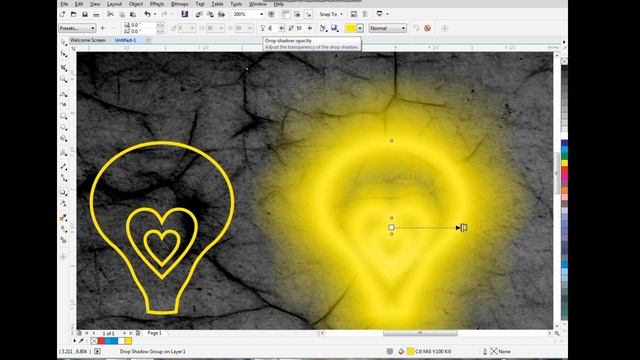640x360 pixels.
Task: Switch to the Untitled-1 tab
Action: click(125, 40)
